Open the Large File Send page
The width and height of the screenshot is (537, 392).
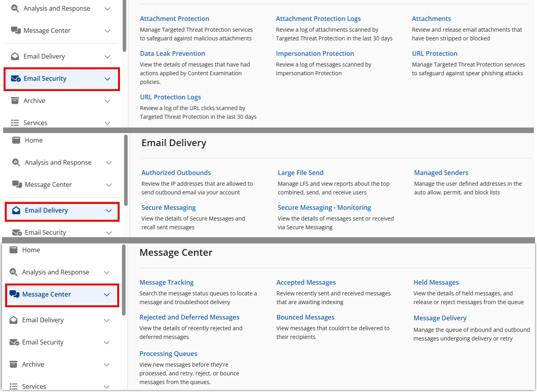coord(300,172)
